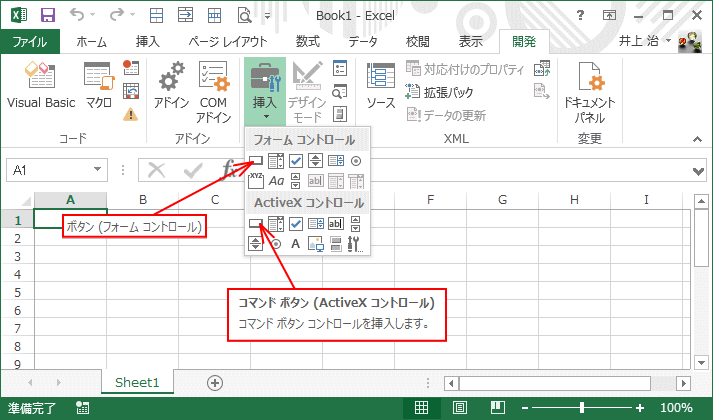Insert an ActiveX Toggle Button control

[336, 244]
